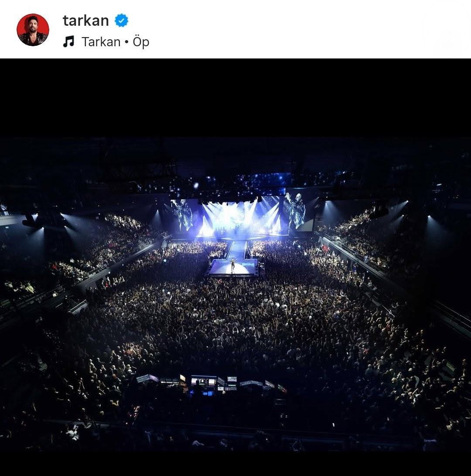This screenshot has width=471, height=476.
Task: Click the artist name Tarkan in audio line
Action: pyautogui.click(x=101, y=42)
